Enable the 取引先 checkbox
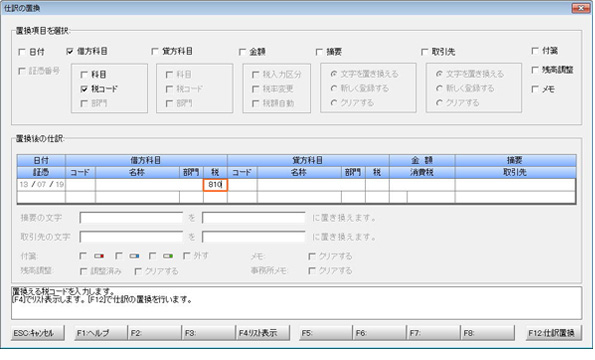595x360 pixels. (424, 52)
